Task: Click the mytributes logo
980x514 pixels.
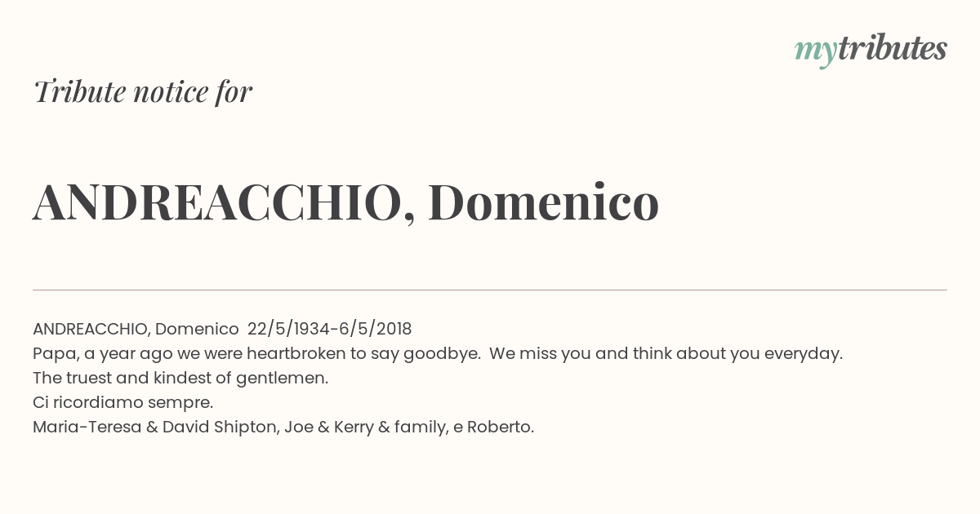Action: tap(871, 50)
